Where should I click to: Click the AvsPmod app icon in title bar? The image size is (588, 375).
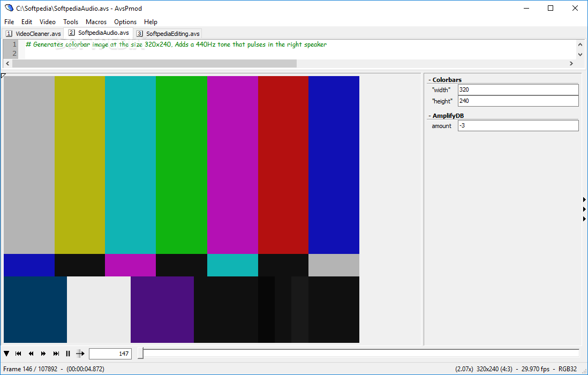pyautogui.click(x=9, y=8)
